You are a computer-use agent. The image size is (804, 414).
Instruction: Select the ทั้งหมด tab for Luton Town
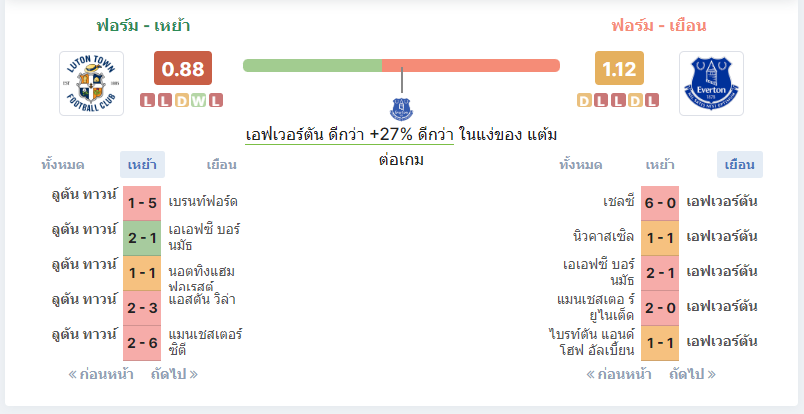[63, 165]
